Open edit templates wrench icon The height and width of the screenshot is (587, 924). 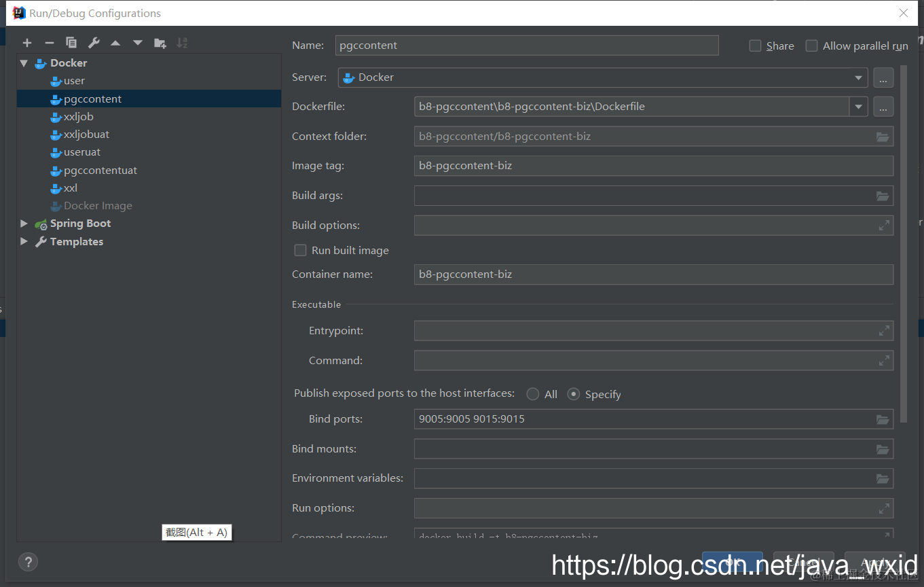94,43
